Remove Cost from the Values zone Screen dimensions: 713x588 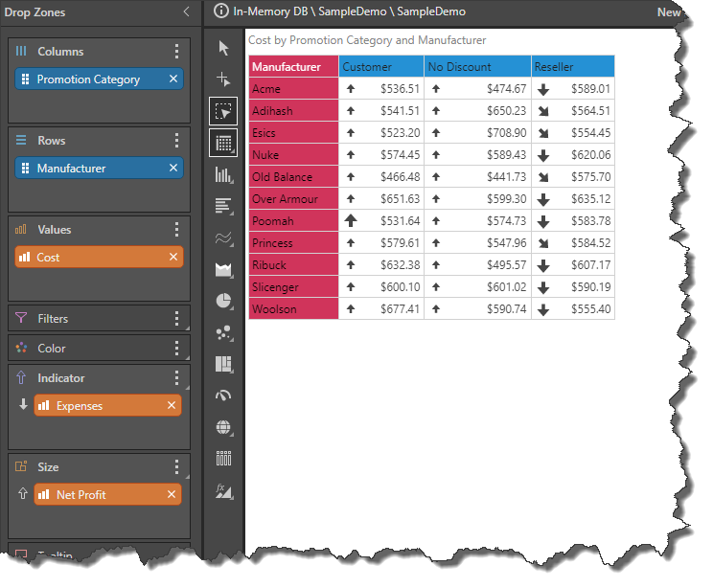173,257
